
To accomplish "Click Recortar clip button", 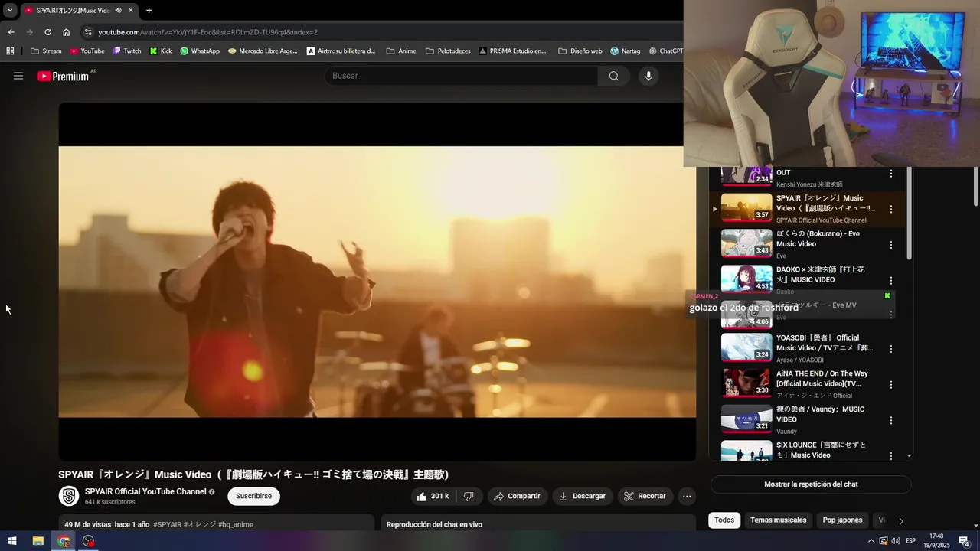I will point(645,496).
